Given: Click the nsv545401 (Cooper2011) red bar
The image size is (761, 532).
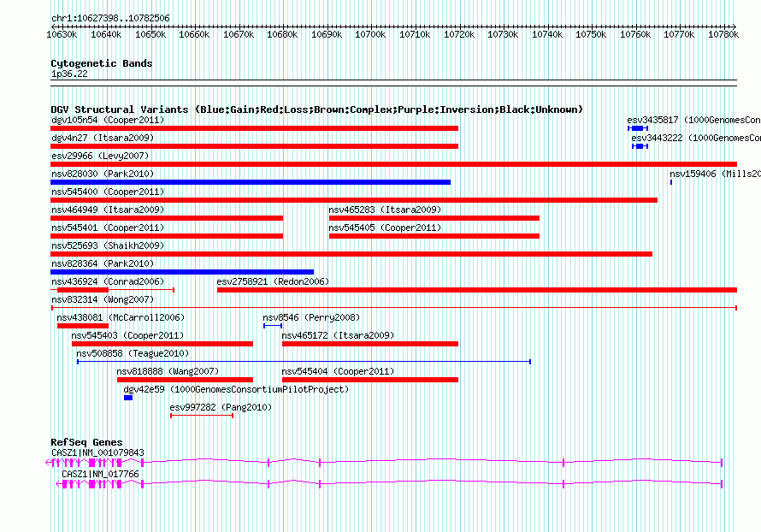Looking at the screenshot, I should point(167,236).
